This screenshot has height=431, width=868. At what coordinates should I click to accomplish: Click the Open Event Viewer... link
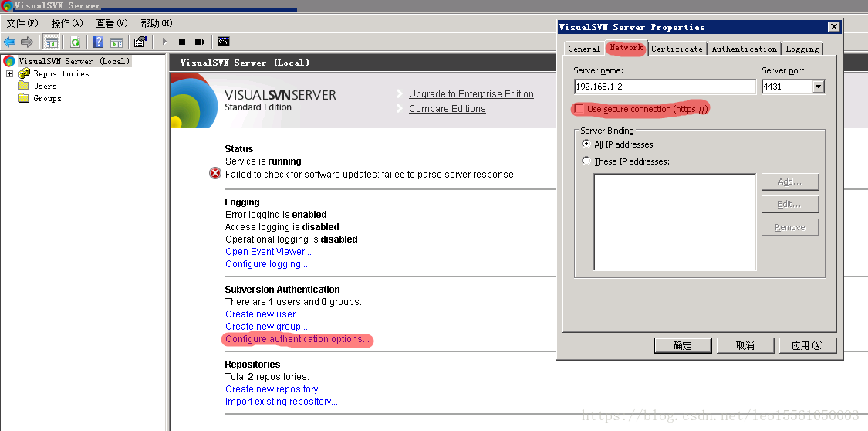[269, 252]
